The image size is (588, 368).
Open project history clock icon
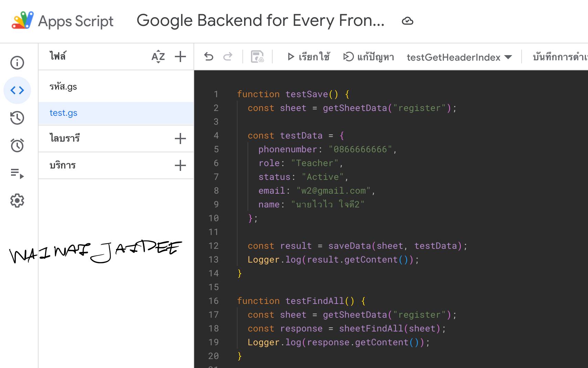point(17,118)
